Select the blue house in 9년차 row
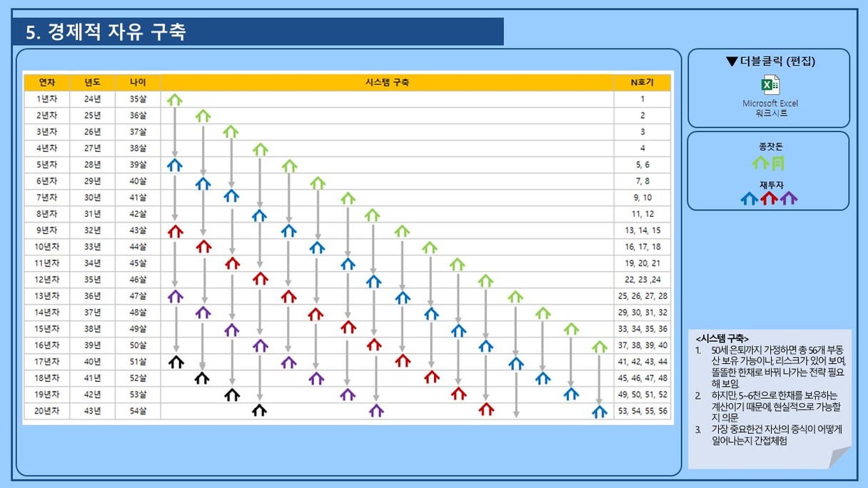Image resolution: width=868 pixels, height=488 pixels. 288,230
